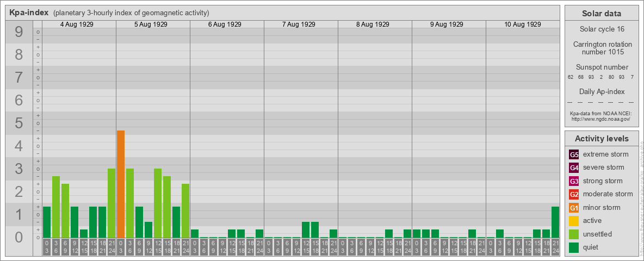Click the G1 minor storm swatch
Viewport: 644px width, 261px height.
tap(574, 208)
